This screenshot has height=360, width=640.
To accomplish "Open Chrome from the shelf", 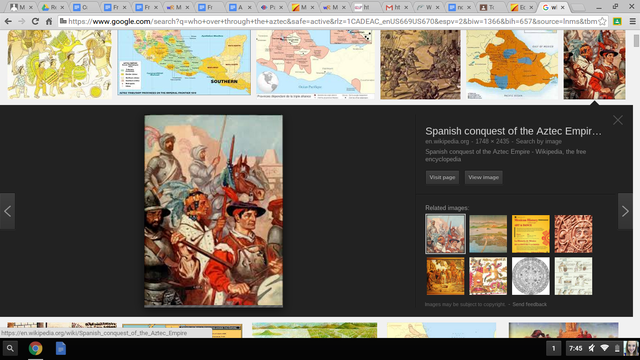I will coord(36,349).
